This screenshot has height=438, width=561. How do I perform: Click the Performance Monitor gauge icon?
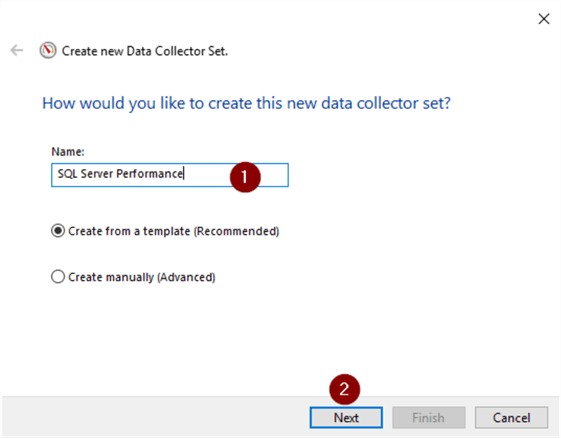click(48, 50)
